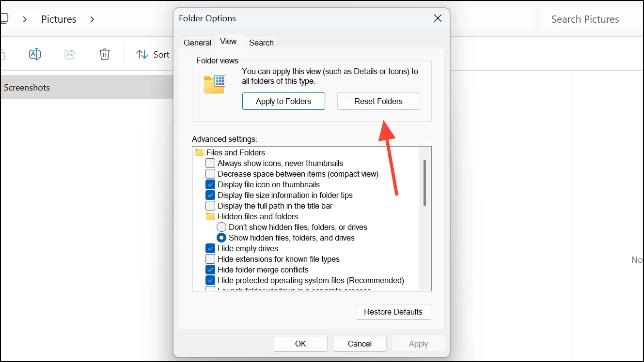This screenshot has height=362, width=644.
Task: Click the Apply button
Action: coord(418,344)
